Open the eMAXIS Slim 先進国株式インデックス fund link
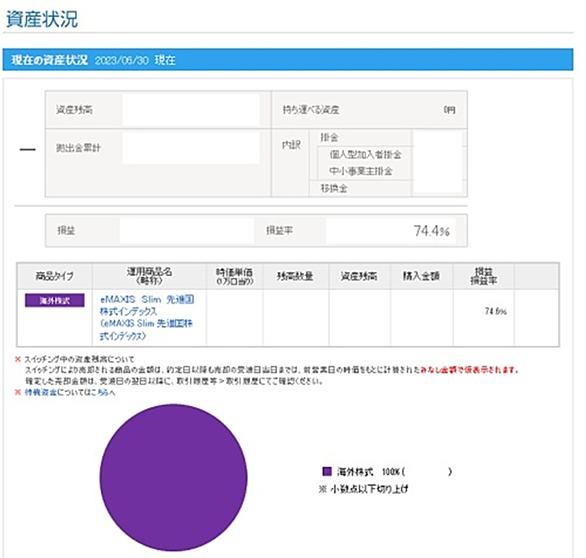The width and height of the screenshot is (586, 558). (147, 317)
